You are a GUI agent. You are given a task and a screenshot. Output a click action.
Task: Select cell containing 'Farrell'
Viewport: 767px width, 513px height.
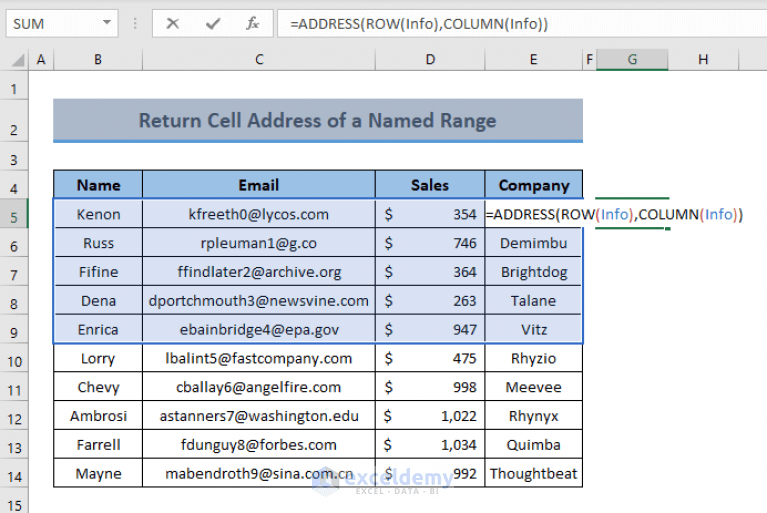(x=98, y=445)
